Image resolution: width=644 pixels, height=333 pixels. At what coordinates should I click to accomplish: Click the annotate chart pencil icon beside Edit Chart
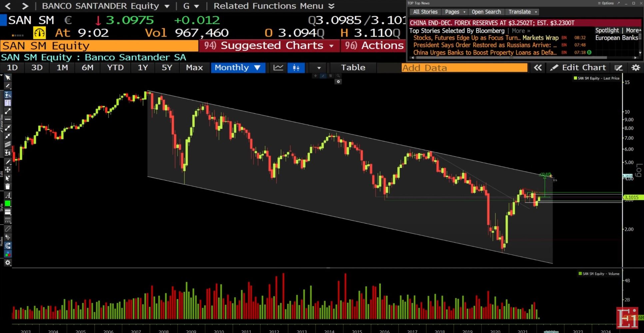click(x=619, y=68)
